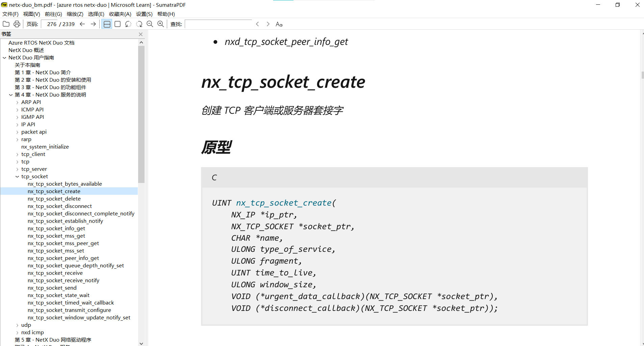Close the bookmarks panel

pos(141,34)
